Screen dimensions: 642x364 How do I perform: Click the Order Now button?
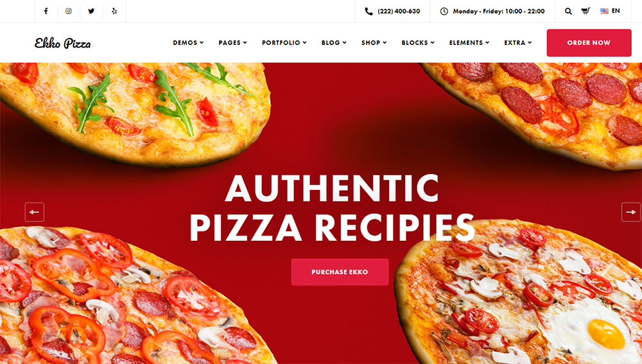click(589, 42)
